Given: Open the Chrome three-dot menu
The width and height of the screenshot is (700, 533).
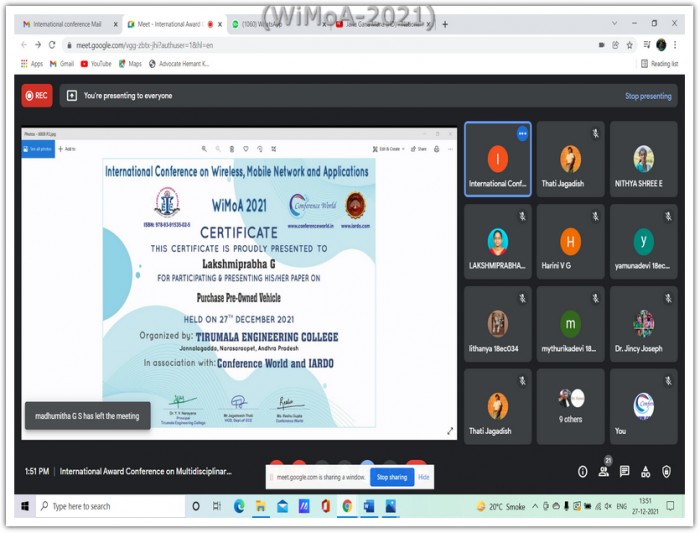Looking at the screenshot, I should click(x=675, y=45).
